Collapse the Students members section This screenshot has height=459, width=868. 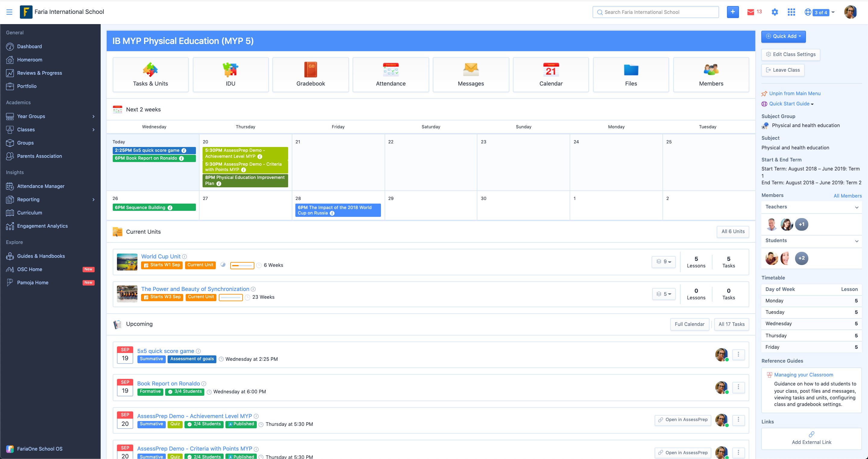[856, 241]
